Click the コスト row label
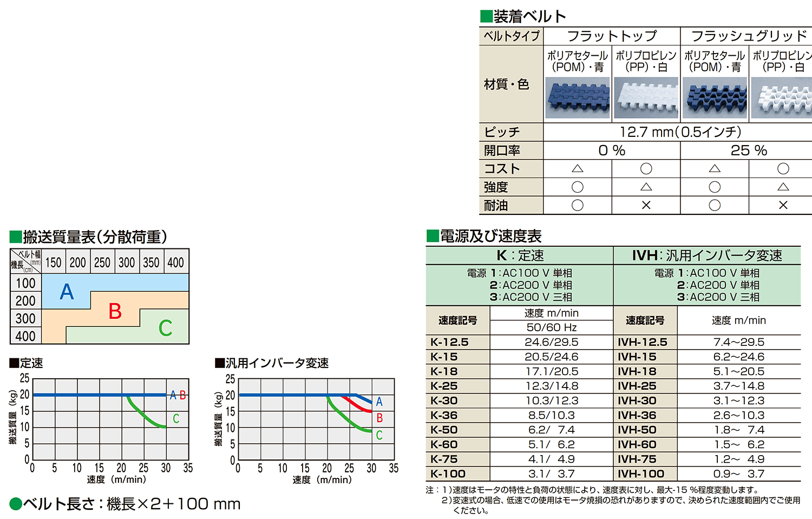Viewport: 812px width, 519px height. [x=502, y=169]
